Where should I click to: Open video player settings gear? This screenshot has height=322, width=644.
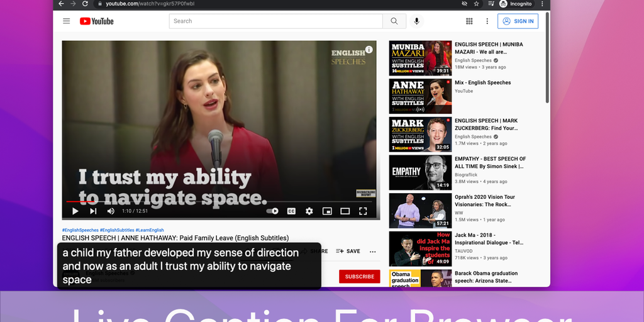click(309, 211)
